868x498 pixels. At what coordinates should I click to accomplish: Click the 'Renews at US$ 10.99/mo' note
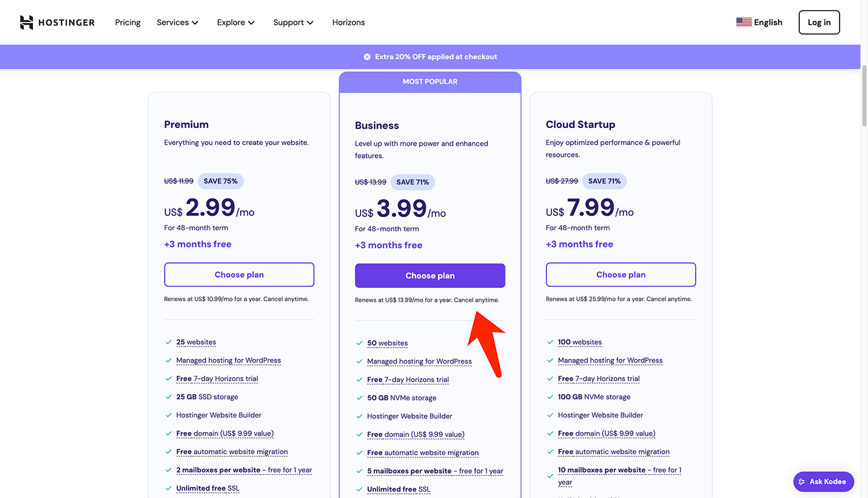pyautogui.click(x=236, y=300)
